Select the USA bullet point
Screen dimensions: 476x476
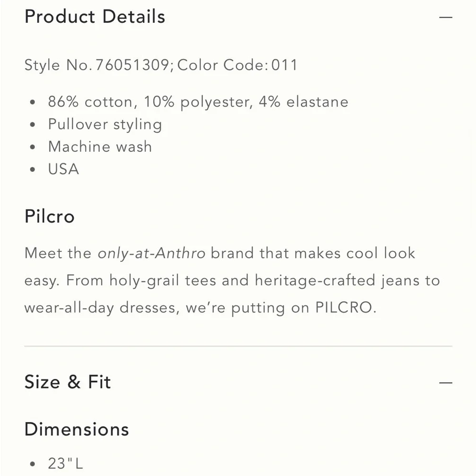[63, 169]
